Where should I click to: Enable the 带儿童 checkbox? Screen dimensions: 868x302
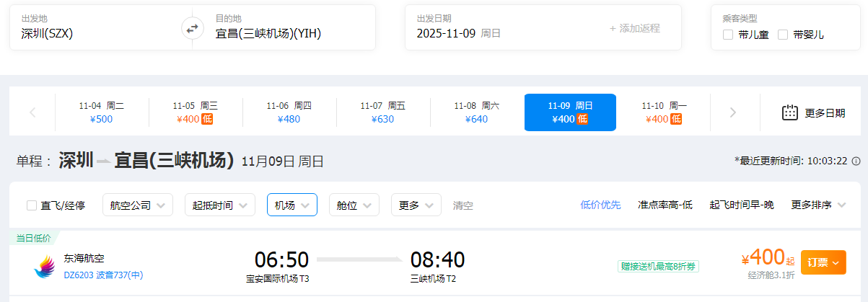coord(728,35)
